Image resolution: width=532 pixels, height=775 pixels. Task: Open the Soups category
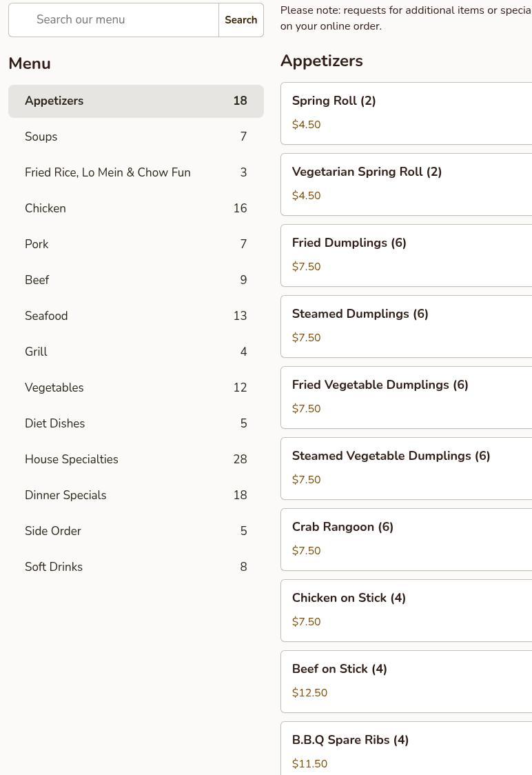136,137
